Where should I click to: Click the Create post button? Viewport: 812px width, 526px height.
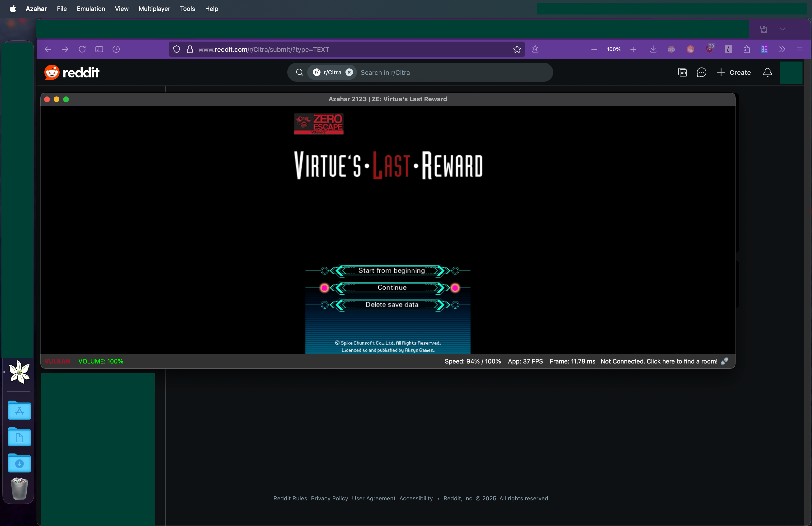[734, 72]
